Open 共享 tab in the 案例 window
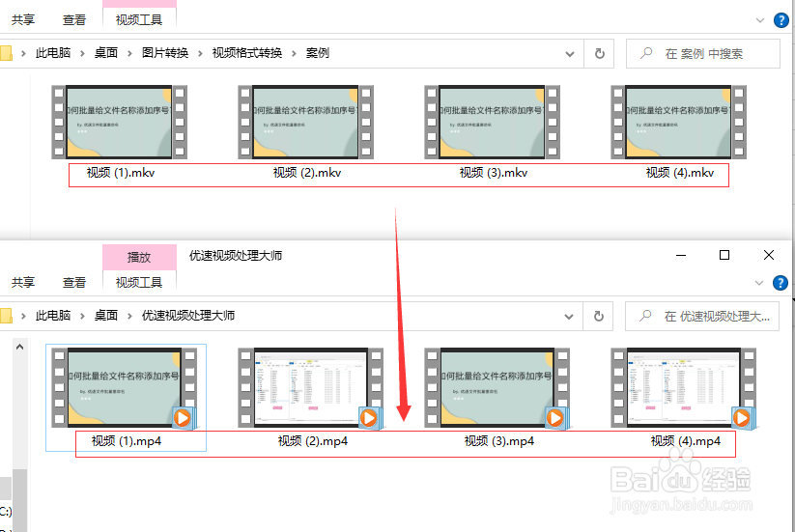 coord(23,19)
